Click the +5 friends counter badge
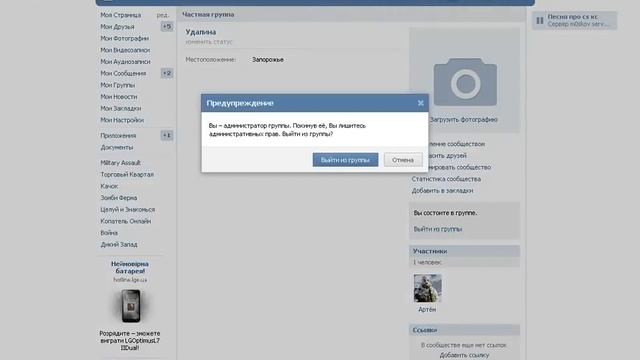The image size is (640, 360). point(167,27)
